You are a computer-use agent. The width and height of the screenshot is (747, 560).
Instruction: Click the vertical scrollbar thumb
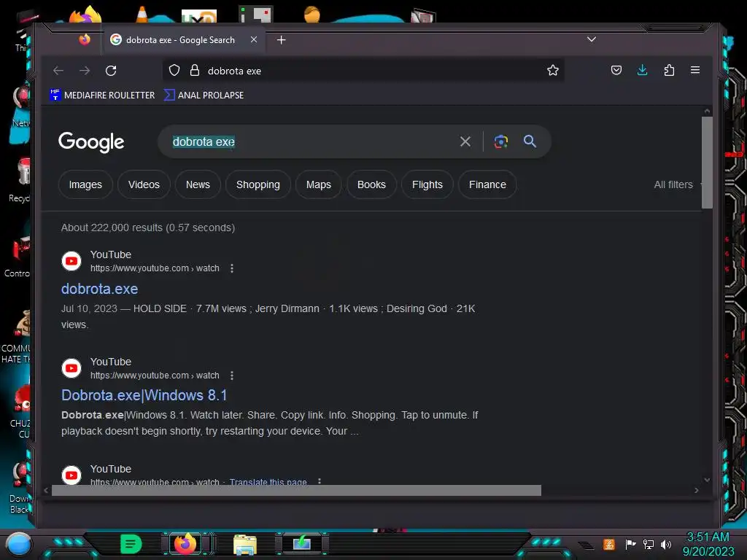707,163
